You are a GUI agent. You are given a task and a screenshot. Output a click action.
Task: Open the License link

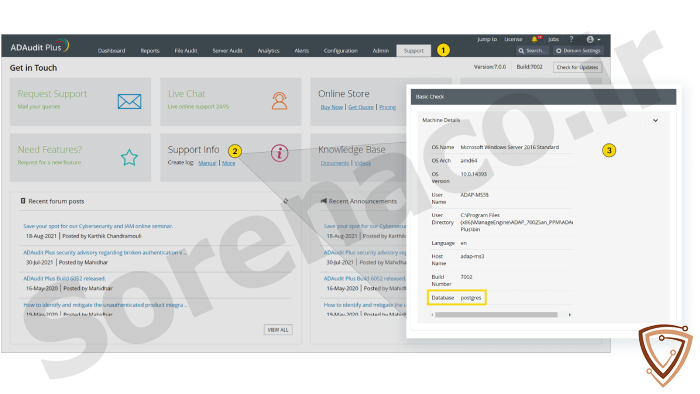(x=513, y=39)
